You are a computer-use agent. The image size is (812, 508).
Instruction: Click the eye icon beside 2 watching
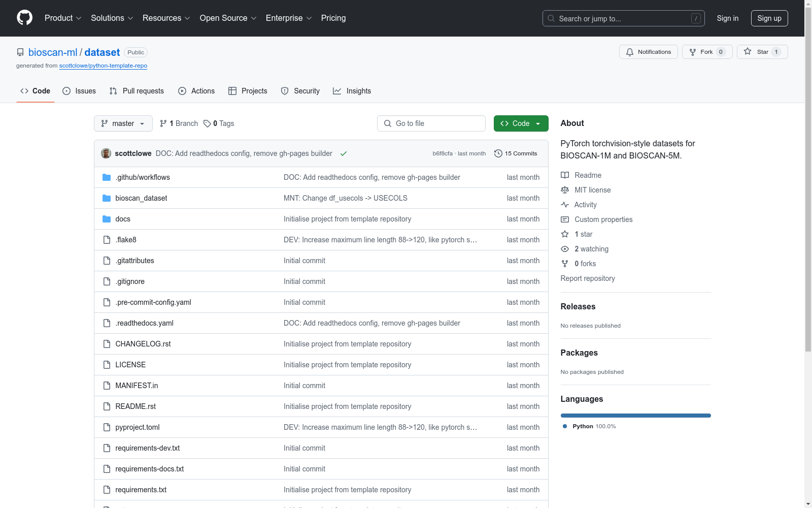(x=565, y=249)
